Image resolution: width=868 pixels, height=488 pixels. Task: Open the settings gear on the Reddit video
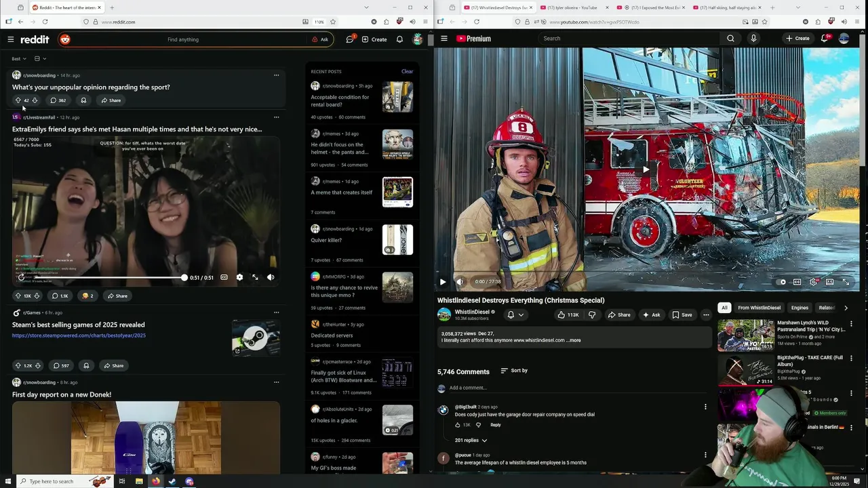click(239, 277)
